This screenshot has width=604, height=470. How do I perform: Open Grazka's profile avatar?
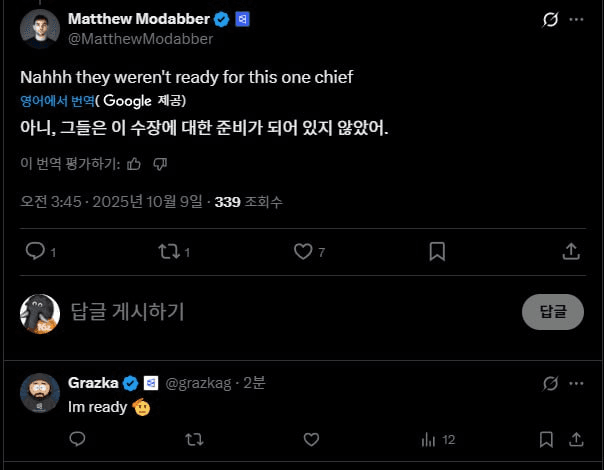(40, 393)
